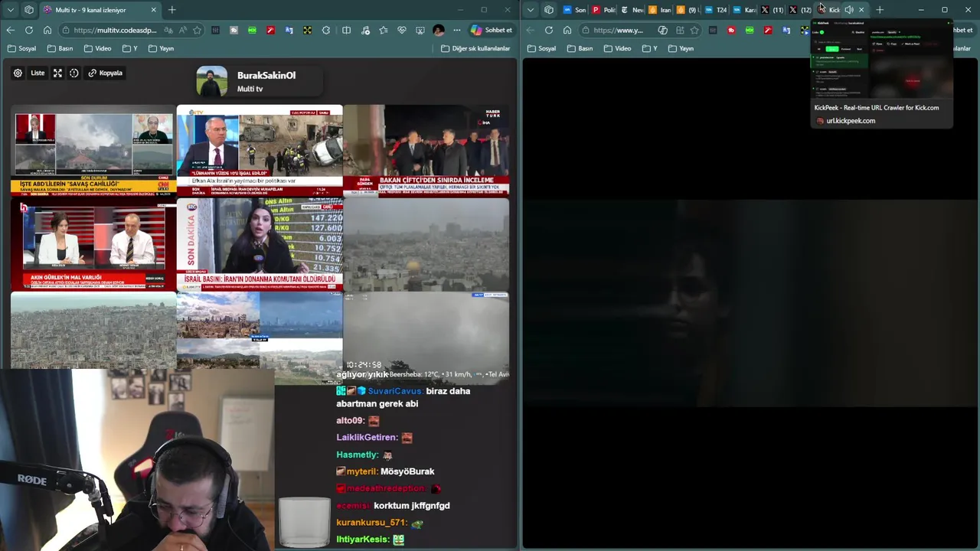The width and height of the screenshot is (980, 551).
Task: Open Extensions puzzle icon in left browser
Action: click(326, 31)
